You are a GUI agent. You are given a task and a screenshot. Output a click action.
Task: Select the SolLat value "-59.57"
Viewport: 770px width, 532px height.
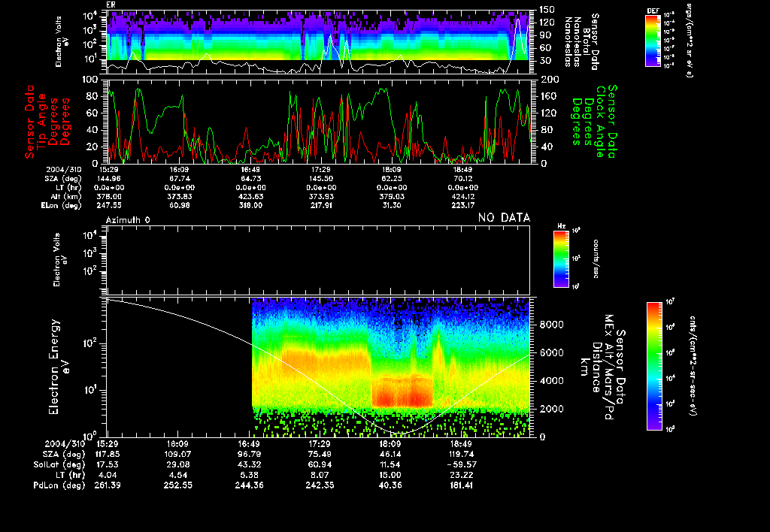(x=462, y=465)
